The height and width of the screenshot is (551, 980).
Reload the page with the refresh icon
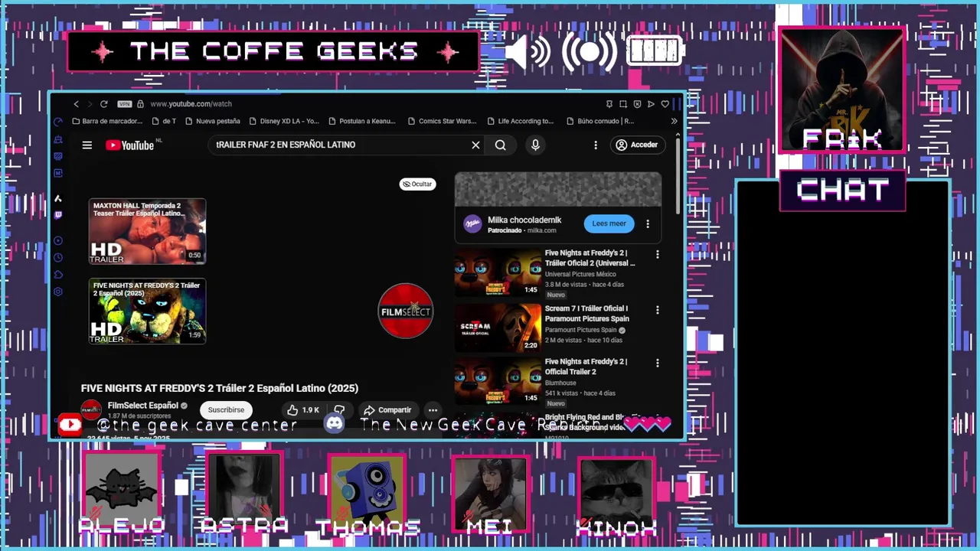104,104
